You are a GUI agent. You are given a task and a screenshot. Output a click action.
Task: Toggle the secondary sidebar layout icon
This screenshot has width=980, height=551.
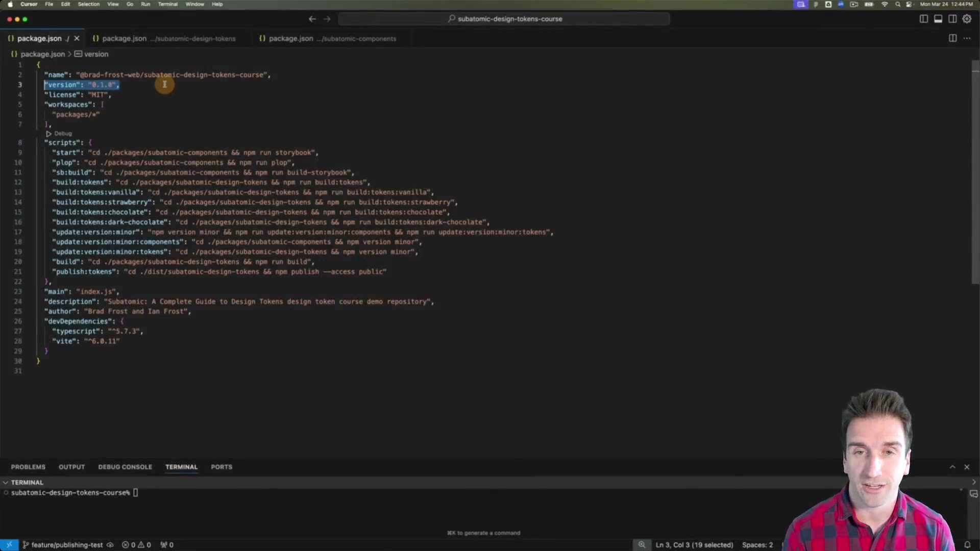[952, 19]
